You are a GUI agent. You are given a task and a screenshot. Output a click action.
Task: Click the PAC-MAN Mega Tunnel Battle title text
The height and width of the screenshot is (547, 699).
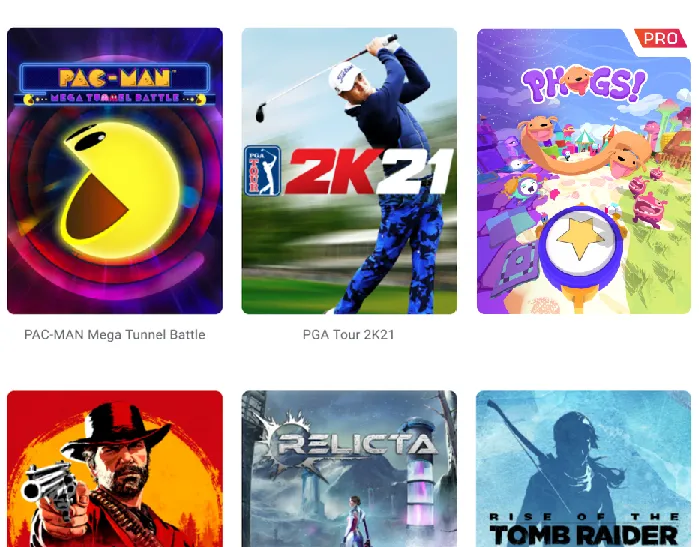point(115,334)
